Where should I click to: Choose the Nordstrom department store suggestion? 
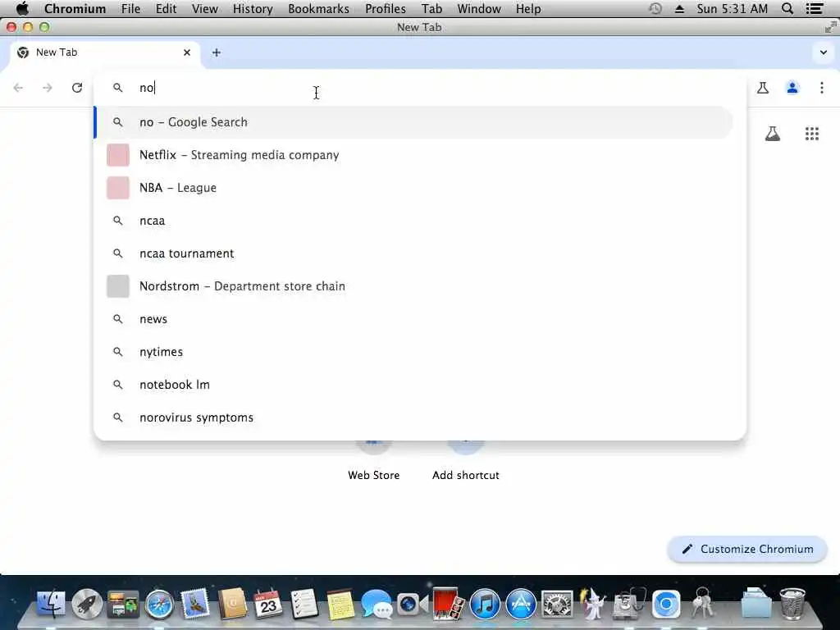413,286
